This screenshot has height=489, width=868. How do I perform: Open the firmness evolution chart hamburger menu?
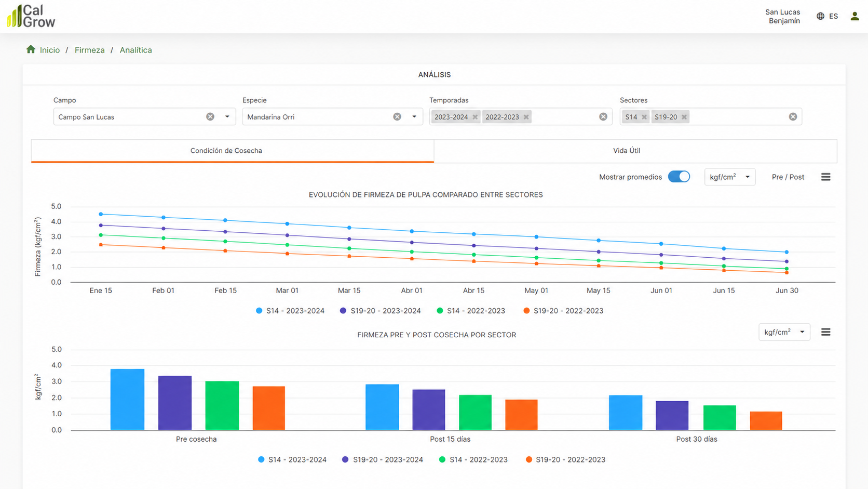(825, 177)
